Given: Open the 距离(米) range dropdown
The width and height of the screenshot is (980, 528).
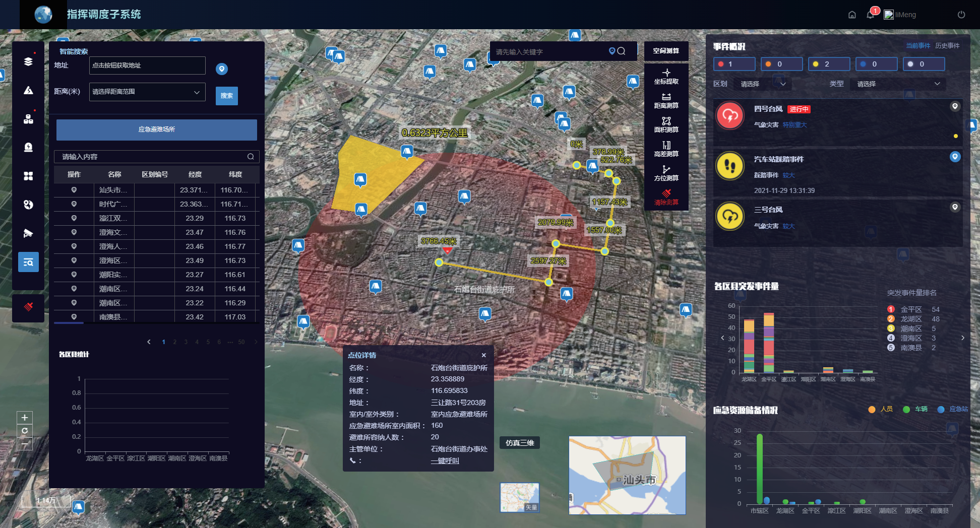Looking at the screenshot, I should [147, 92].
